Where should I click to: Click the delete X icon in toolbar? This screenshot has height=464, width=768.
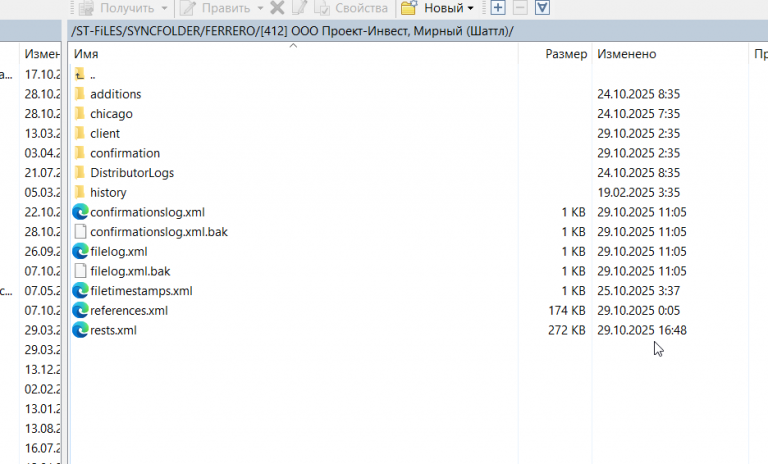click(x=277, y=8)
